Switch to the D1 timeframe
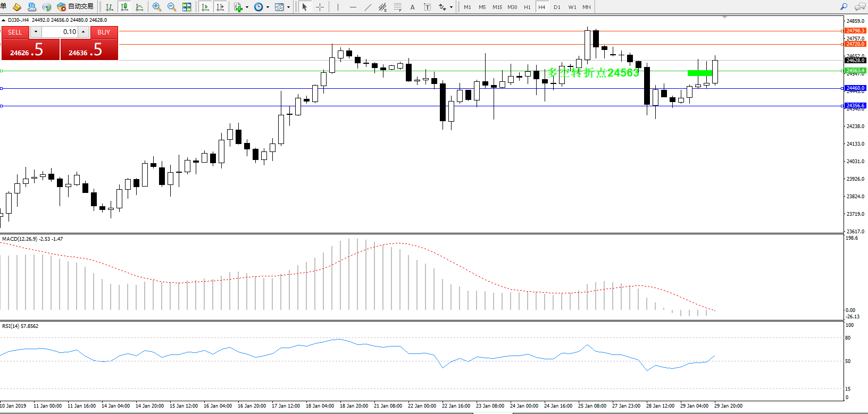 click(x=557, y=7)
